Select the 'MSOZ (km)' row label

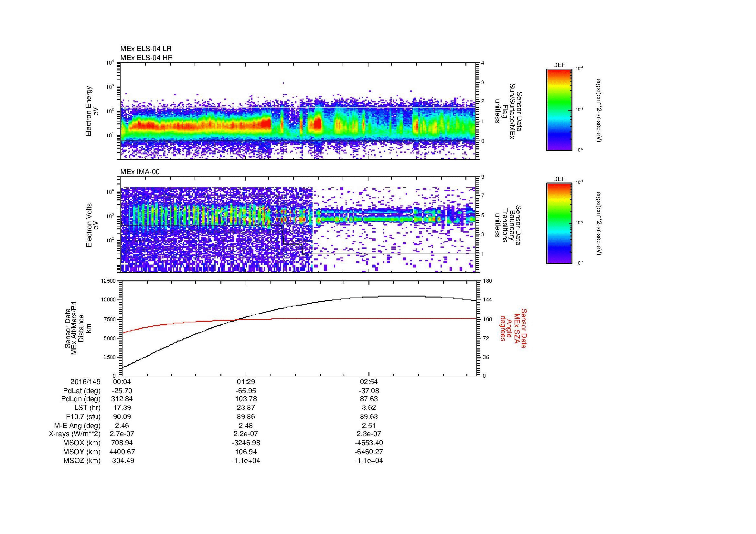[x=82, y=461]
